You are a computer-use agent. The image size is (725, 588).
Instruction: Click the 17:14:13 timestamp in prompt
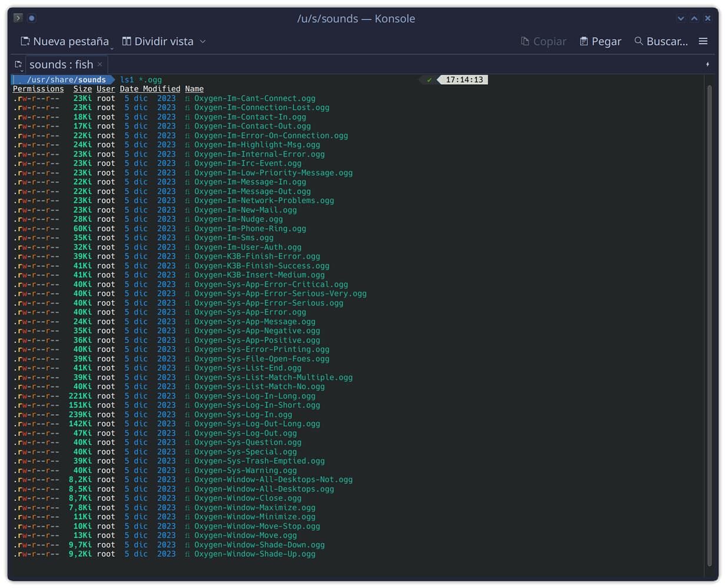[464, 80]
